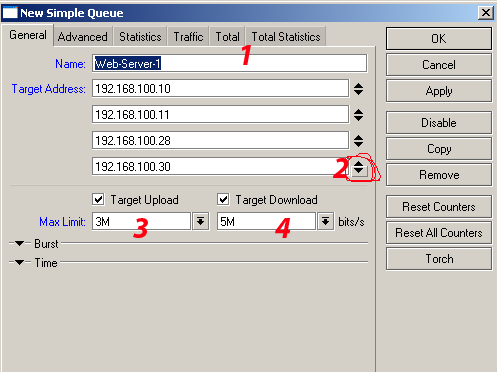Expand the Time section
The height and width of the screenshot is (372, 497).
(x=20, y=263)
